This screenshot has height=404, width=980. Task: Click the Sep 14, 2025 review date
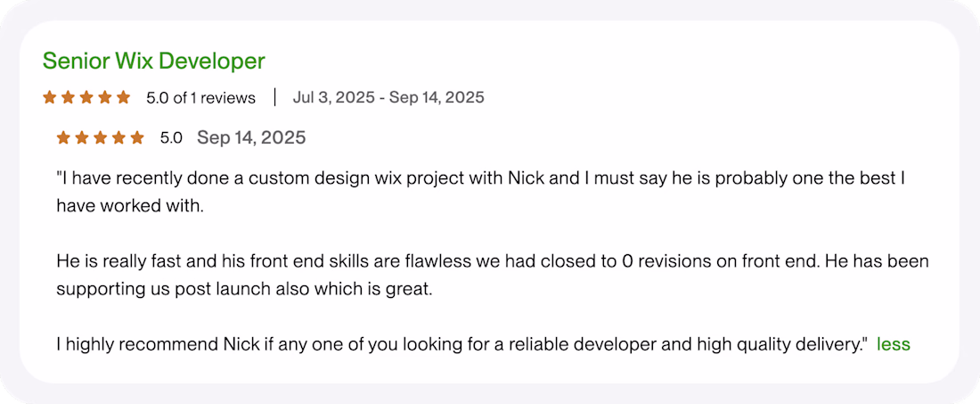click(x=251, y=137)
